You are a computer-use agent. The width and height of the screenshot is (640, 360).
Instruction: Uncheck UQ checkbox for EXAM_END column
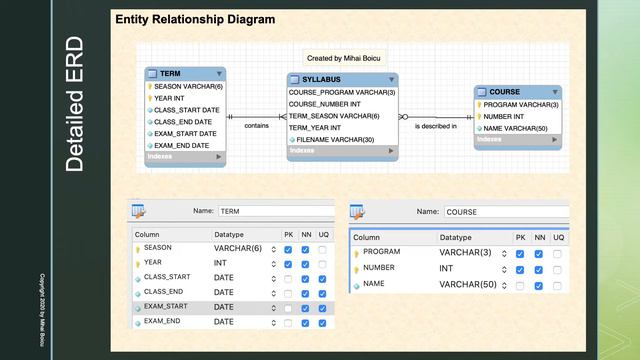(322, 323)
